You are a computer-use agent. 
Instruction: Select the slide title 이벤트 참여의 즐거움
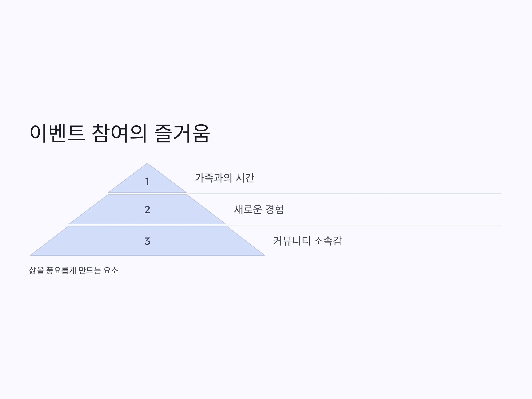tap(120, 133)
